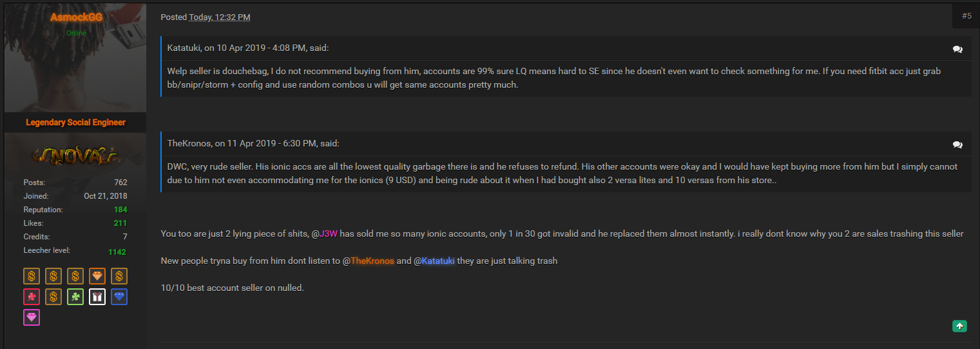The image size is (980, 349).
Task: Click the Reputation value 184
Action: tap(120, 210)
